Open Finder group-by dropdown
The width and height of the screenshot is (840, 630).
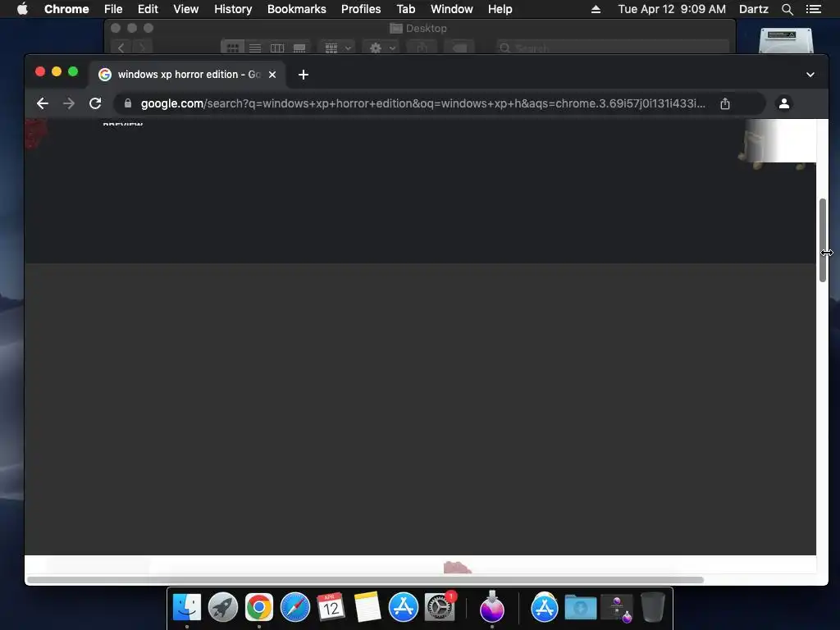pyautogui.click(x=337, y=48)
